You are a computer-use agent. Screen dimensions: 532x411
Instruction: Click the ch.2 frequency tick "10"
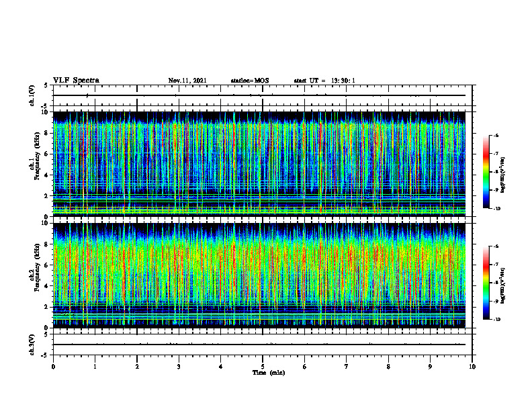coord(45,223)
